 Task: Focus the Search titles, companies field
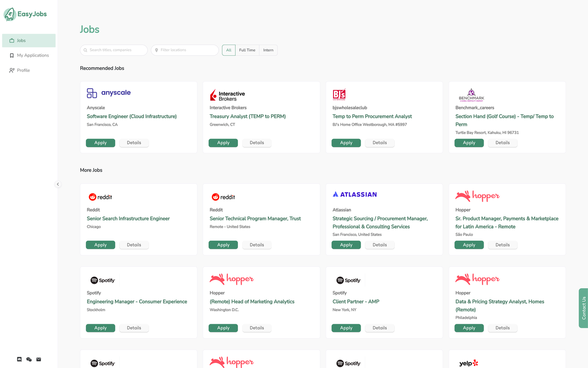[x=114, y=50]
